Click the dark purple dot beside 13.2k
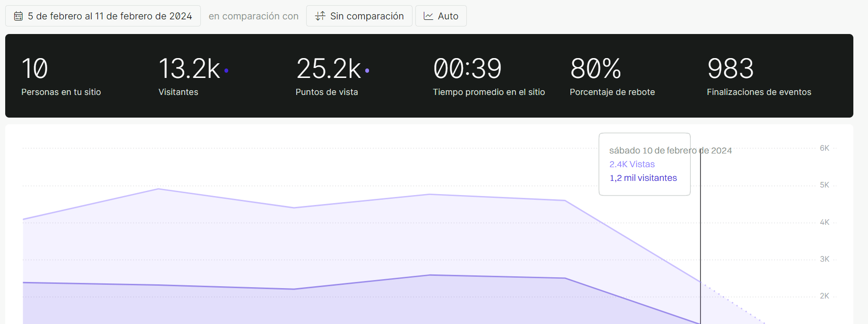The image size is (868, 324). pyautogui.click(x=226, y=70)
